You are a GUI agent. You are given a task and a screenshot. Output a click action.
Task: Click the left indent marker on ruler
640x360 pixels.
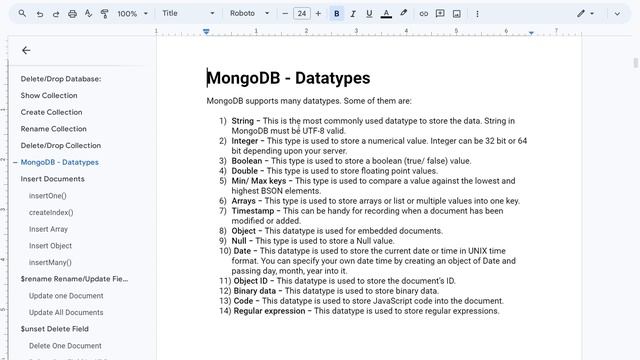point(206,31)
